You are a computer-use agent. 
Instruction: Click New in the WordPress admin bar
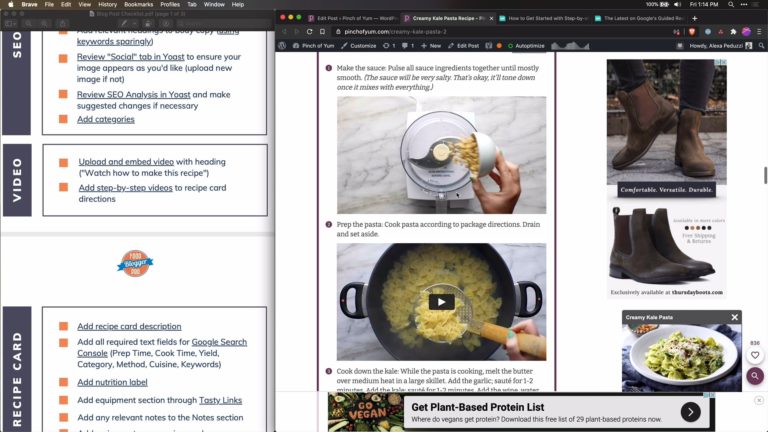click(431, 46)
